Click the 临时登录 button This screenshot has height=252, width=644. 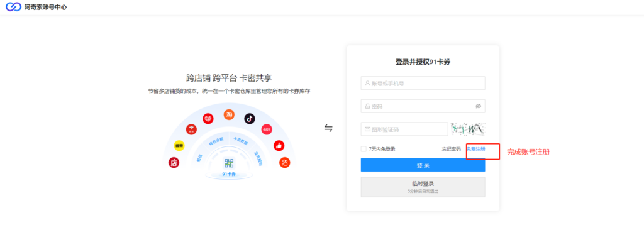coord(423,187)
